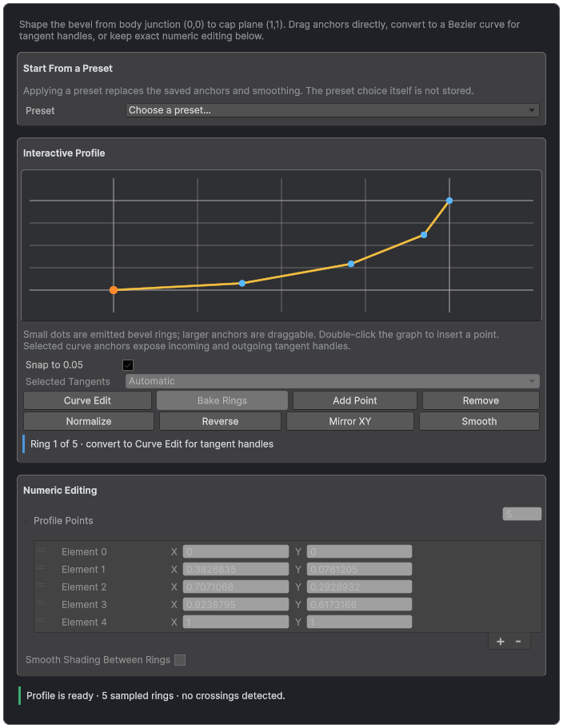Select the second blue anchor on the curve
This screenshot has width=563, height=728.
click(x=242, y=283)
